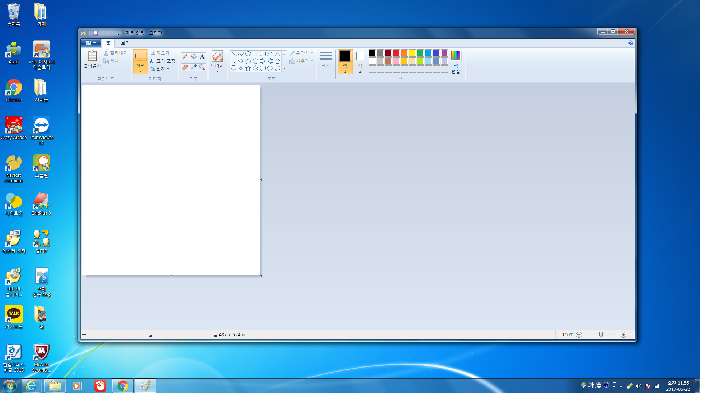Pick the dark red color swatch
Image resolution: width=703 pixels, height=393 pixels.
click(x=388, y=53)
